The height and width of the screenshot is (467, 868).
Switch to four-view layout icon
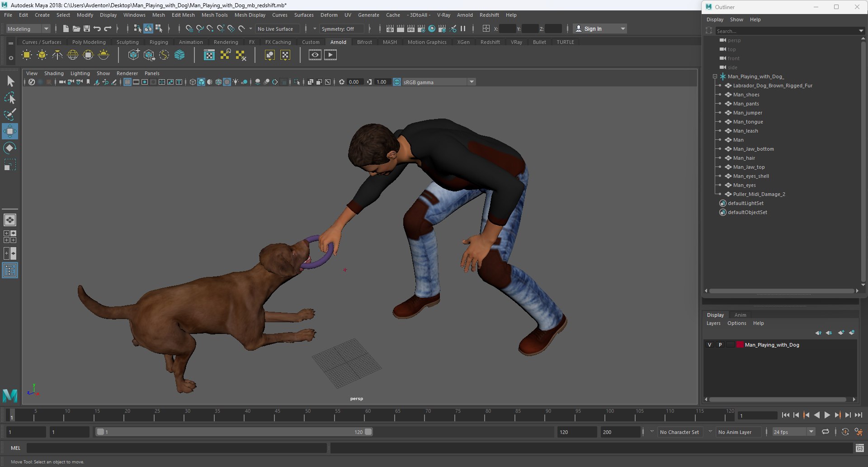tap(10, 237)
